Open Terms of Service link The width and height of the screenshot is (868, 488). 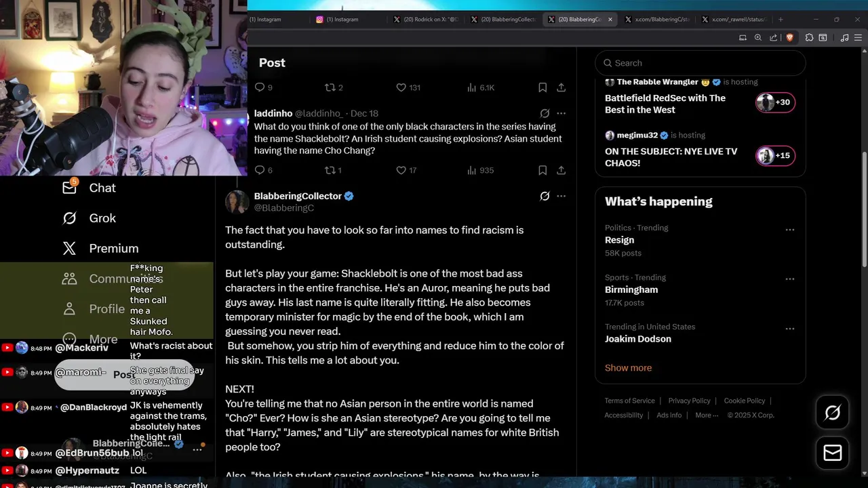point(629,401)
